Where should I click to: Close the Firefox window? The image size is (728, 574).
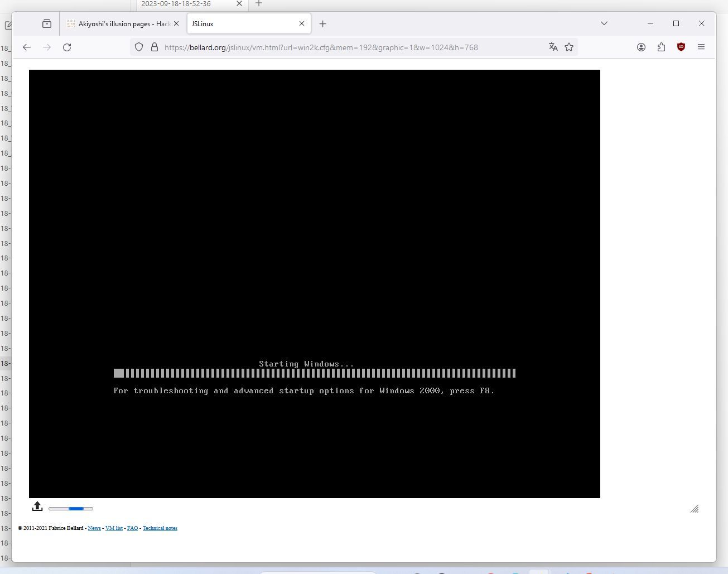click(702, 23)
